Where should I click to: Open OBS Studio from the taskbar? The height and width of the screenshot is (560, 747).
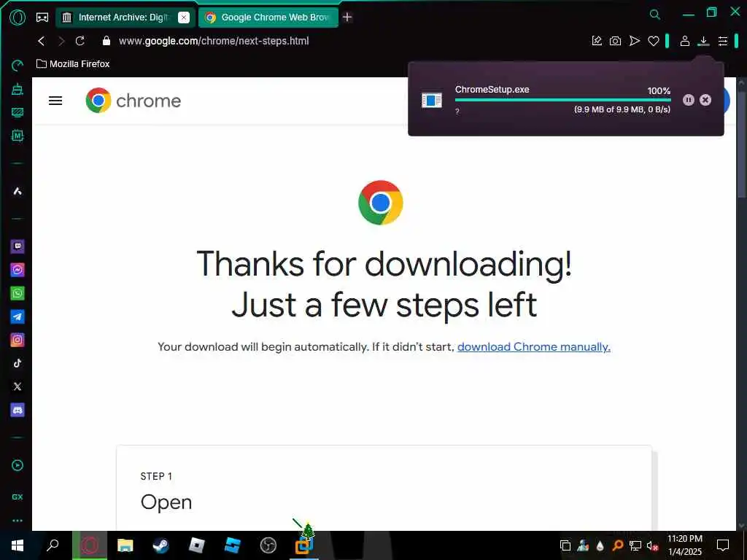(268, 545)
